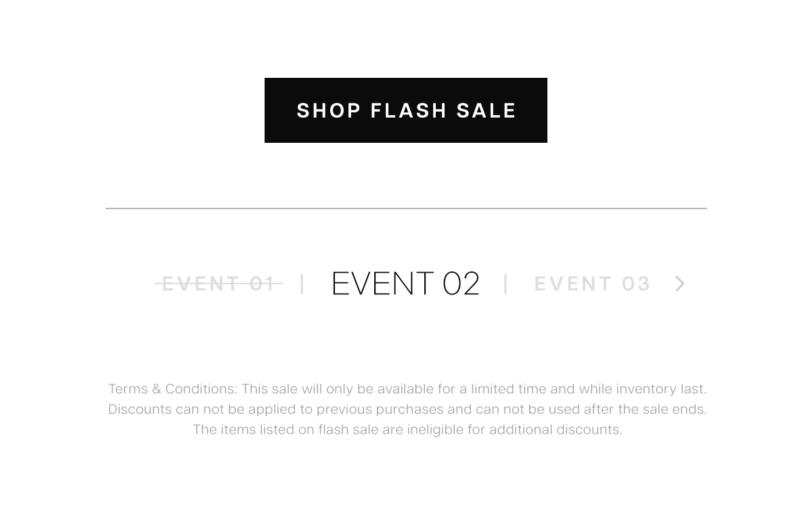
Task: Click the '03' digits of the upcoming event
Action: point(636,284)
